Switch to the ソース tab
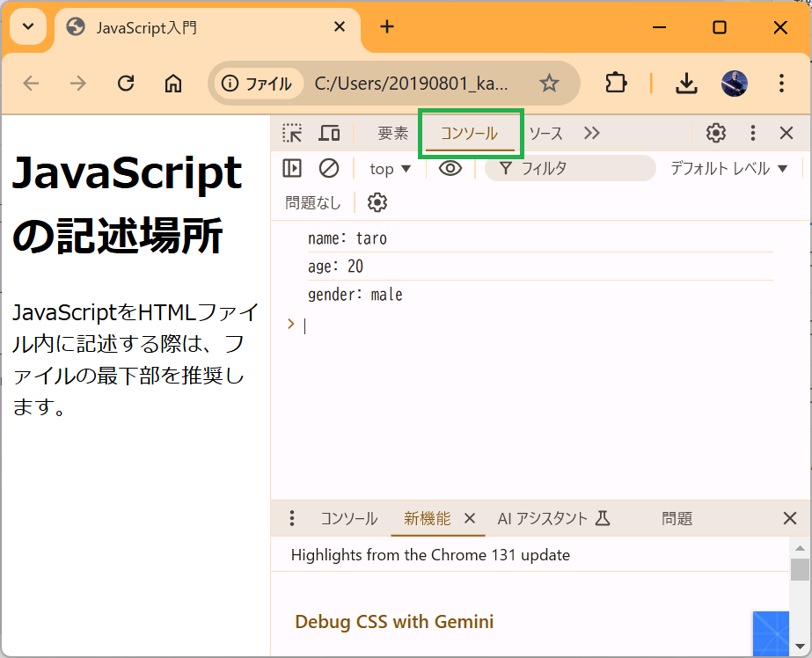 pyautogui.click(x=545, y=133)
